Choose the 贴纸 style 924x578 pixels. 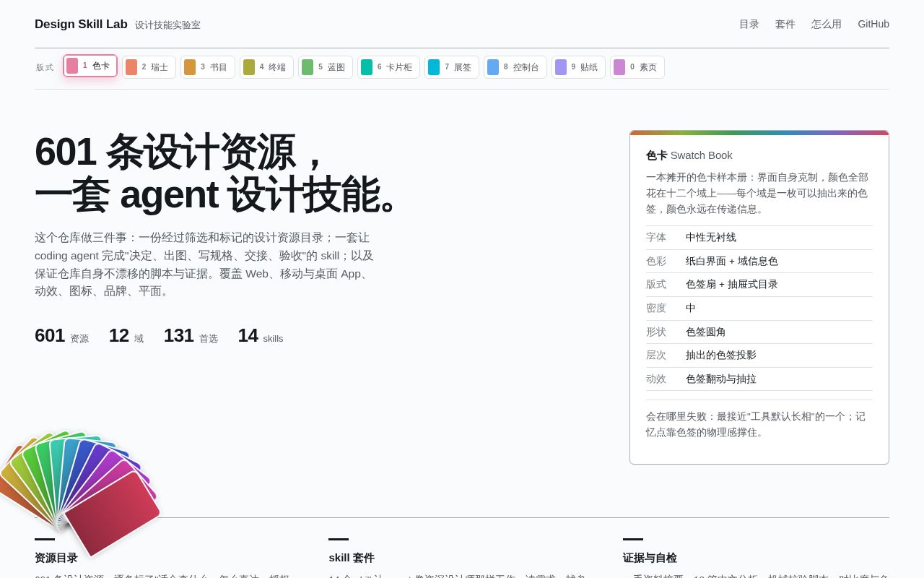(578, 67)
